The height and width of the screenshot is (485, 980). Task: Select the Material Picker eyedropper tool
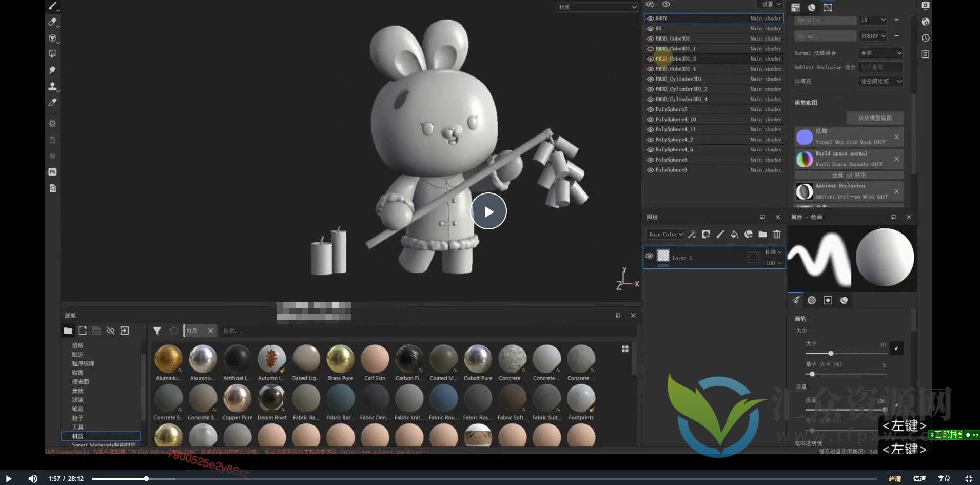pos(52,103)
